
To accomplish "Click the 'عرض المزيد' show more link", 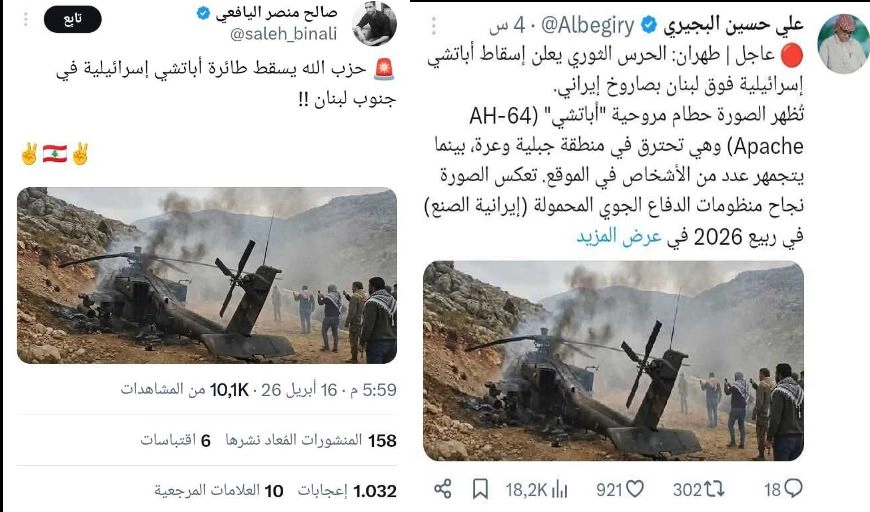I will pyautogui.click(x=619, y=237).
